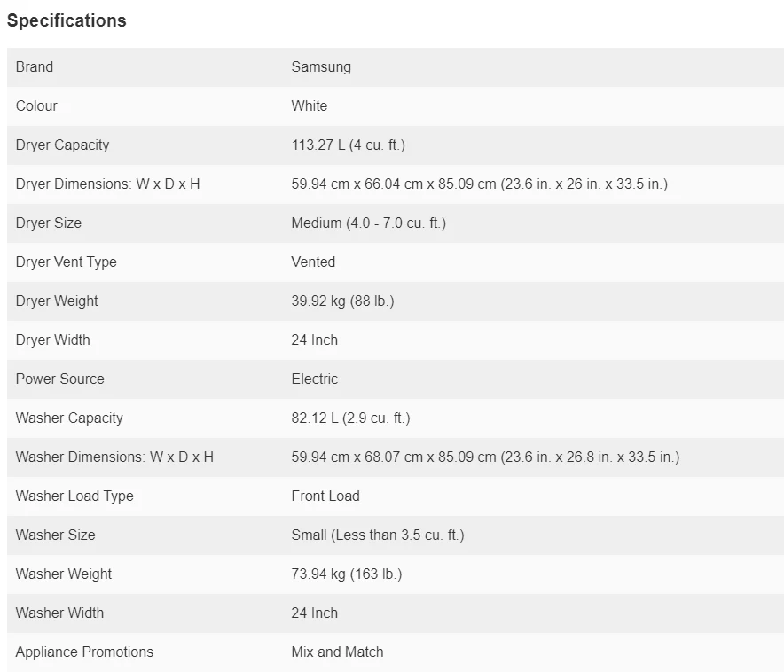Click the Front Load value
Screen dimensions: 784x672
tap(325, 496)
